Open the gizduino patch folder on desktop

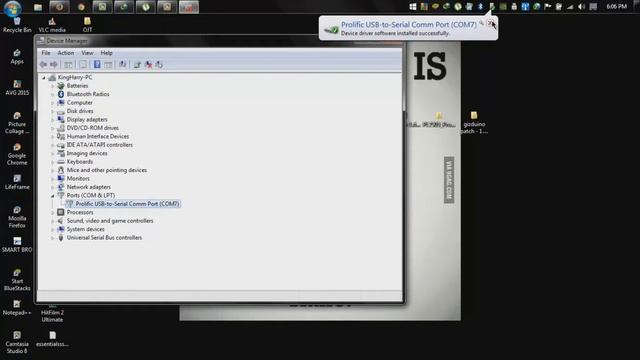(x=474, y=122)
